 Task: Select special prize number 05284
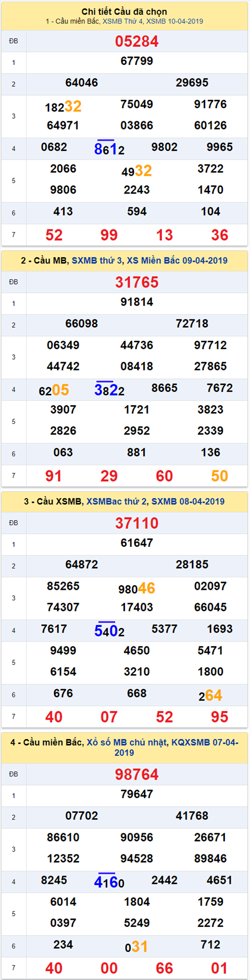pyautogui.click(x=137, y=41)
